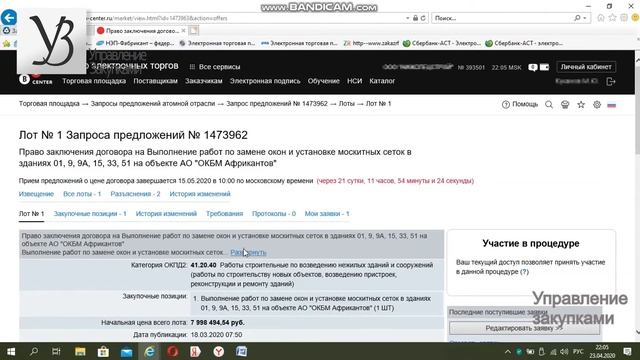This screenshot has height=360, width=640.
Task: Go to 'Запрос предложений № 1473962' breadcrumb
Action: click(277, 104)
